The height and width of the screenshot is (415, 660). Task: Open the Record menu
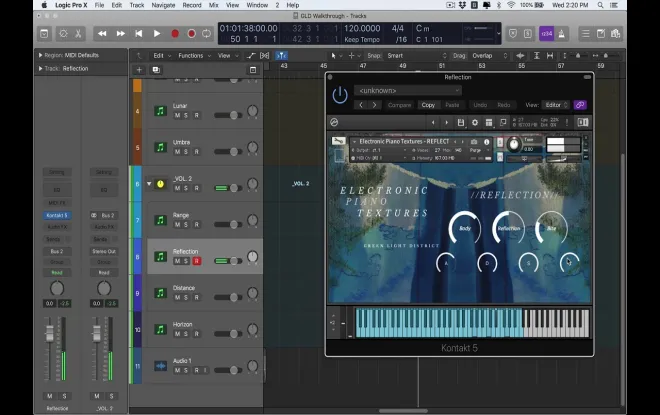tap(192, 5)
